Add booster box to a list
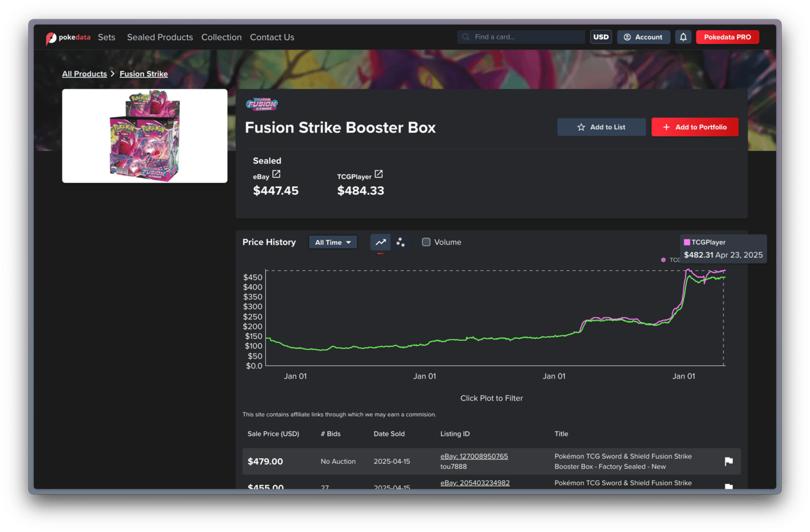The width and height of the screenshot is (810, 532). click(x=601, y=127)
